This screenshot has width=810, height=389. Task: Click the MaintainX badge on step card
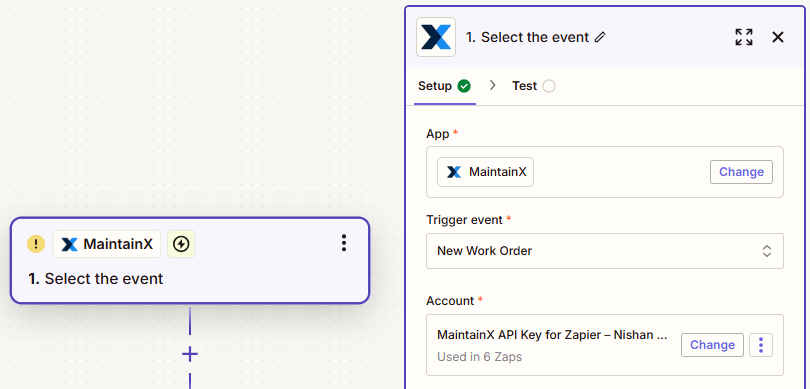pyautogui.click(x=107, y=244)
